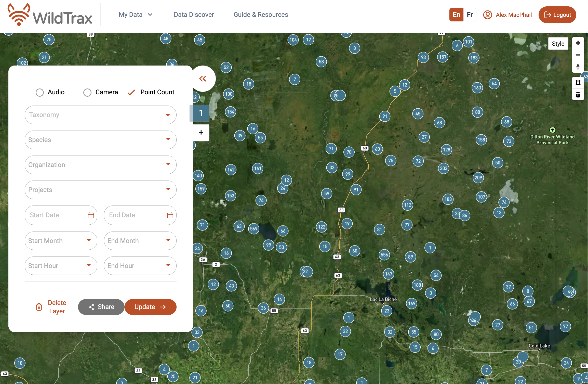Go to Data Discover page
The height and width of the screenshot is (384, 588).
pos(194,15)
